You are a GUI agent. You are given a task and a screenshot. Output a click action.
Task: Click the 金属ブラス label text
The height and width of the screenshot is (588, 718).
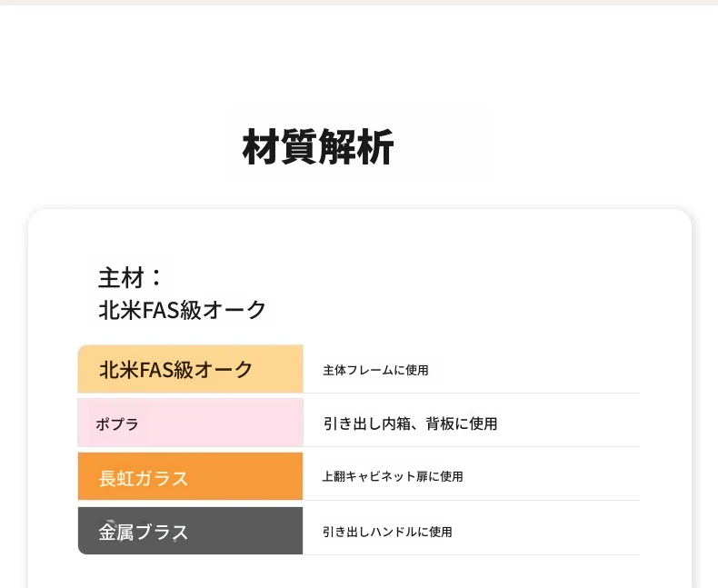[x=144, y=533]
